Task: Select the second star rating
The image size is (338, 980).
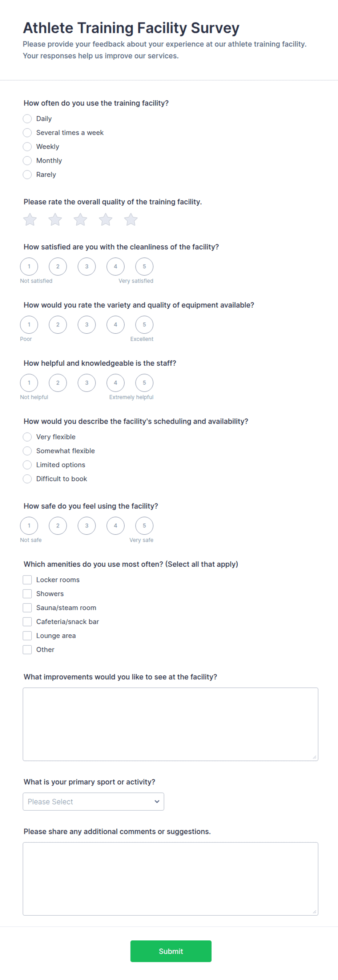Action: [x=55, y=220]
